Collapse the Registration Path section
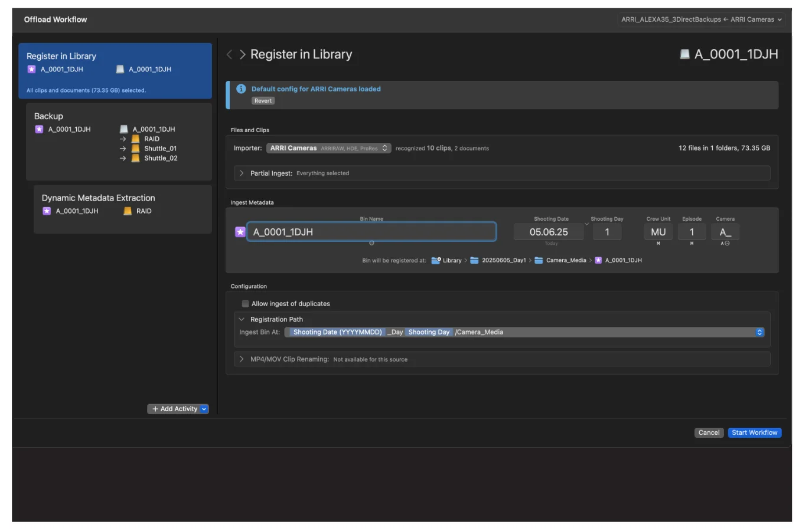This screenshot has height=531, width=812. tap(242, 319)
